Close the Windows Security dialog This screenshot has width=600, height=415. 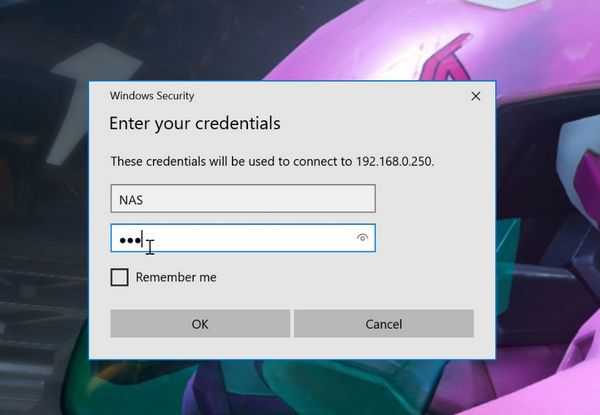point(476,96)
